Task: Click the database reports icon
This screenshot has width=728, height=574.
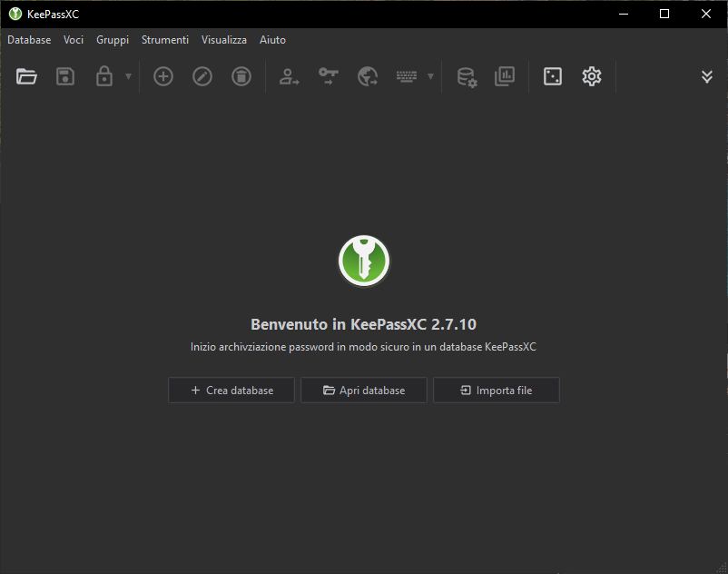Action: coord(505,77)
